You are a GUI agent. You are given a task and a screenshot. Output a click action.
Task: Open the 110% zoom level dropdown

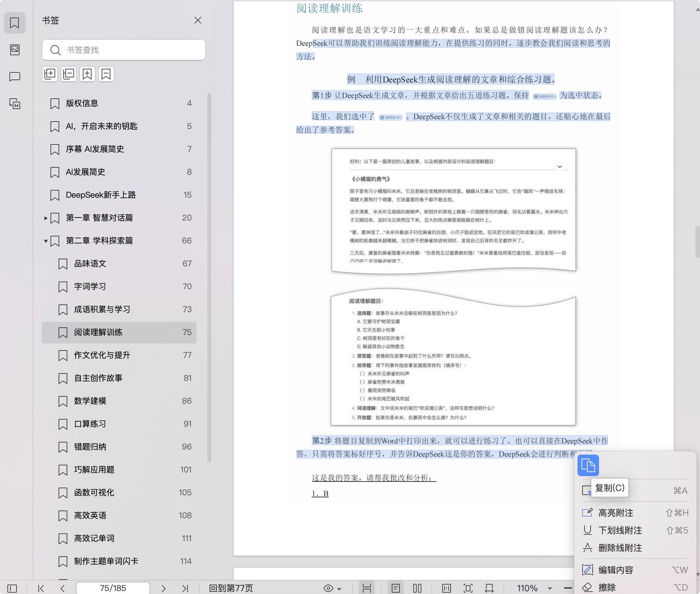(x=550, y=588)
